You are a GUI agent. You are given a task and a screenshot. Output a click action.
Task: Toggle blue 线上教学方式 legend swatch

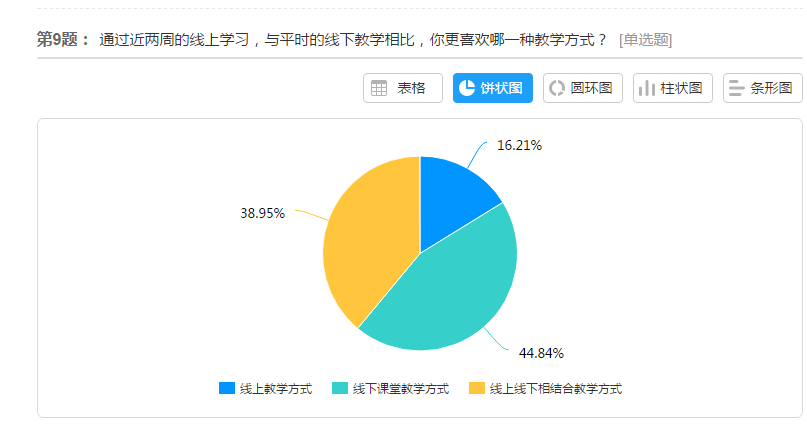tap(227, 388)
